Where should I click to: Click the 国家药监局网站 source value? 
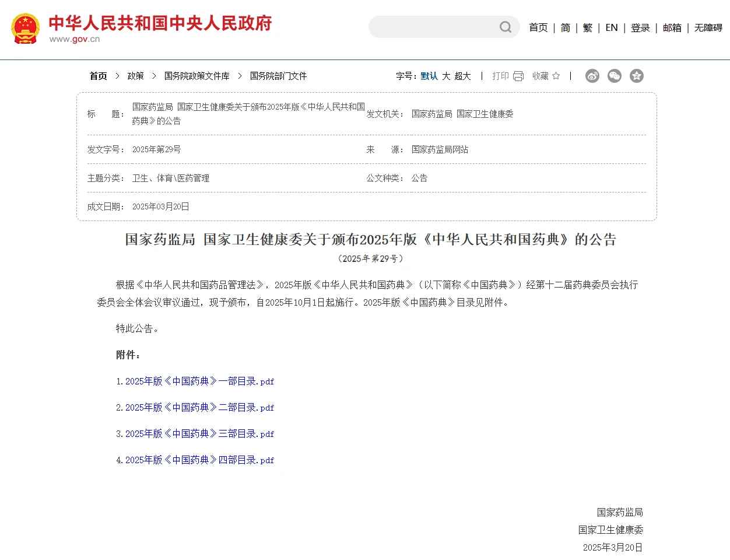click(x=440, y=149)
